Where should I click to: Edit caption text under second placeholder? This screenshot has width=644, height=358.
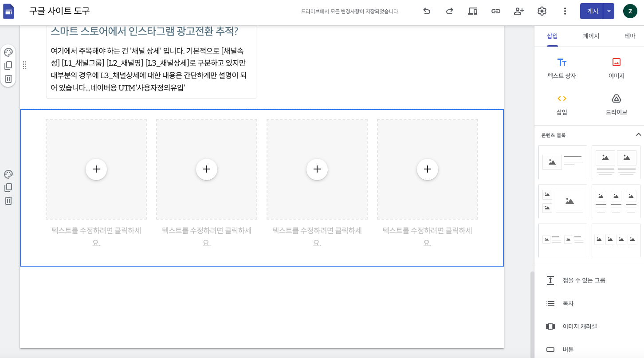coord(207,236)
